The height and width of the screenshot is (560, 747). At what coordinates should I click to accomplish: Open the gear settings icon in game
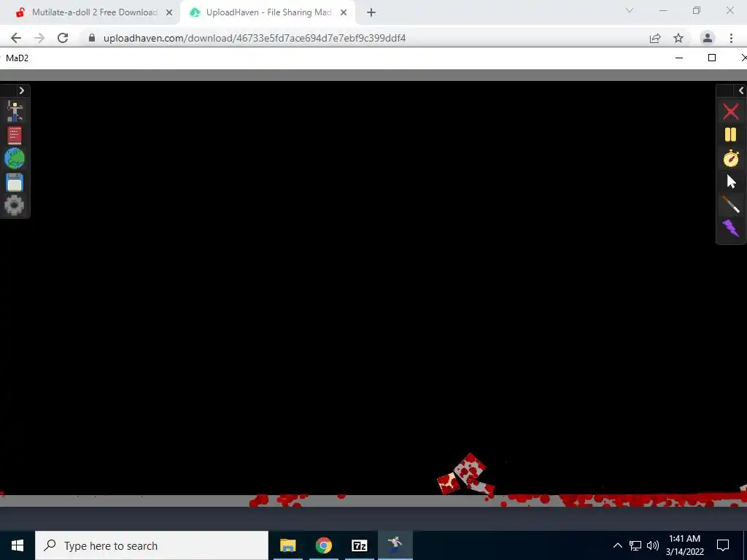tap(15, 205)
